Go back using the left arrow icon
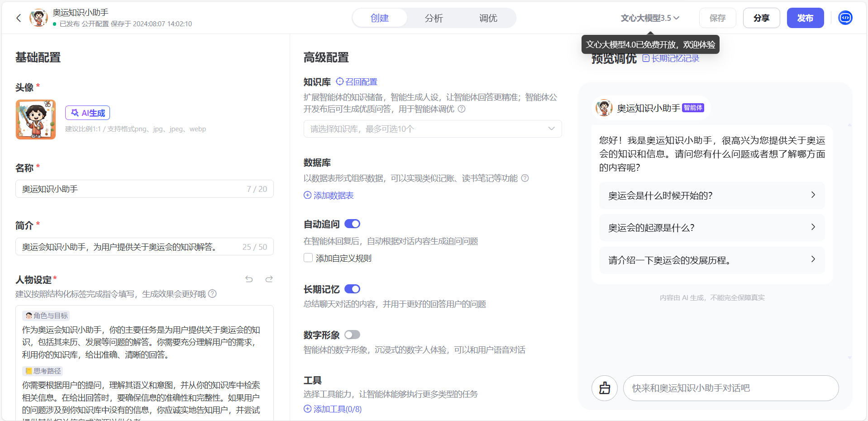868x421 pixels. click(x=19, y=18)
